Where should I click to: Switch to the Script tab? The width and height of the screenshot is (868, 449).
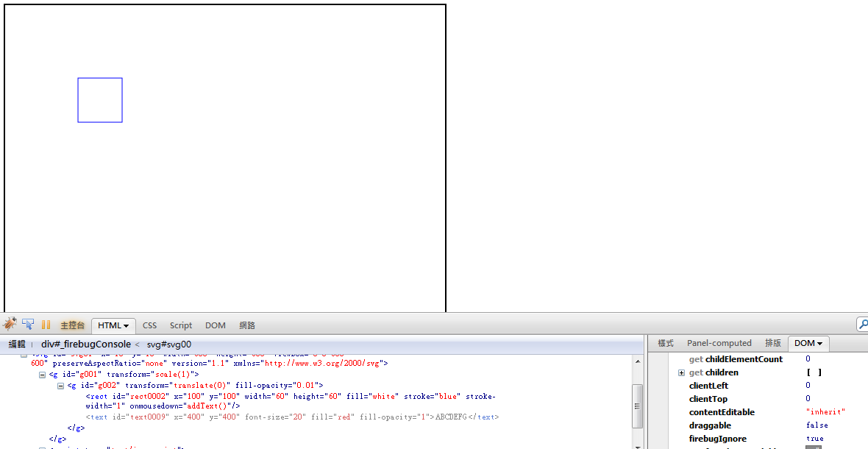(181, 325)
